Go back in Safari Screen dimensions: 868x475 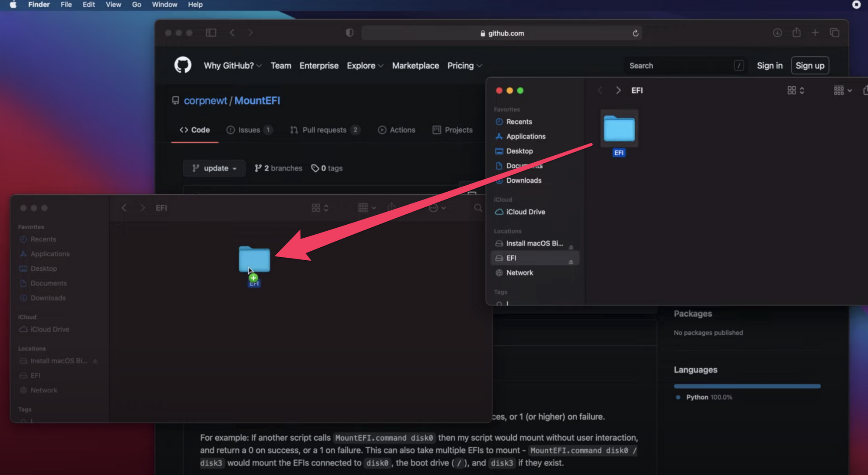pos(232,33)
